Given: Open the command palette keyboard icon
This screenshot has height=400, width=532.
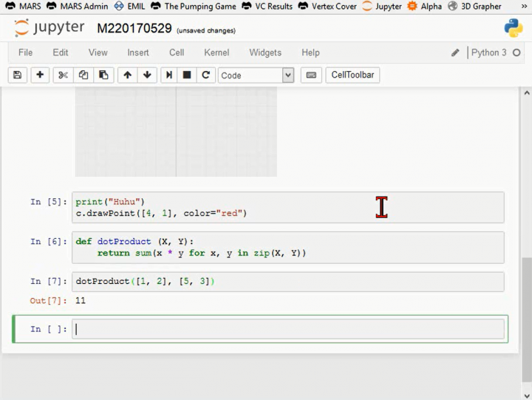Looking at the screenshot, I should point(311,75).
